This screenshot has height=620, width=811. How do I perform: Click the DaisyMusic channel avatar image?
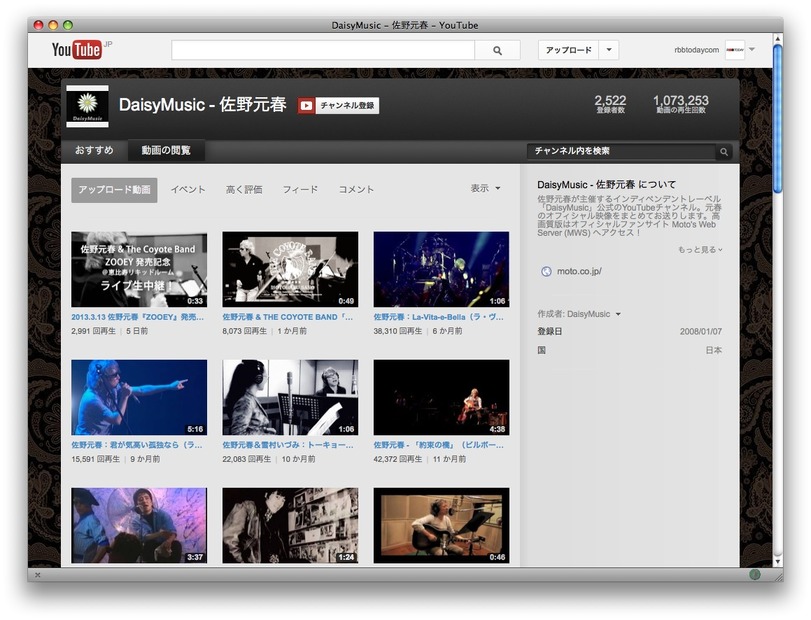(x=87, y=105)
